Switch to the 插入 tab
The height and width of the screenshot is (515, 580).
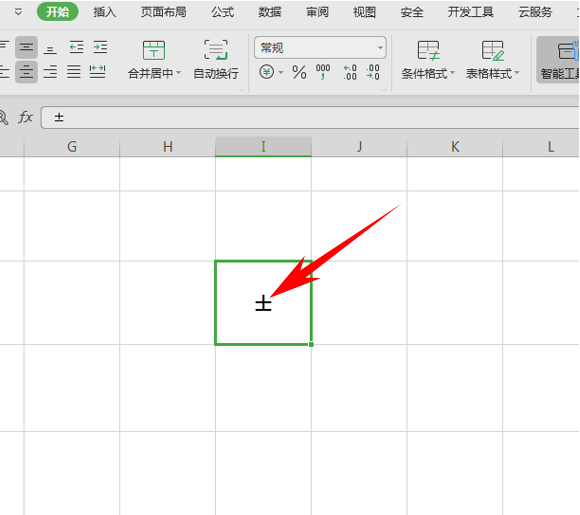(x=105, y=12)
